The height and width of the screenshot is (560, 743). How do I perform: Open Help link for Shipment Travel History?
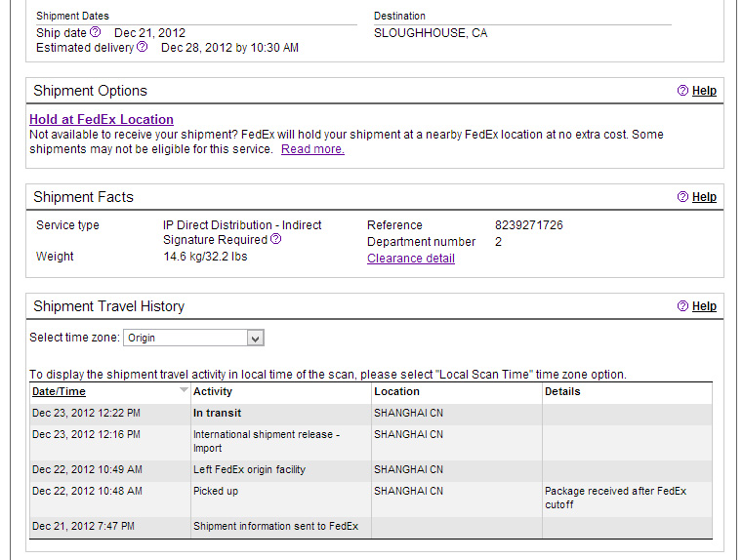point(704,306)
